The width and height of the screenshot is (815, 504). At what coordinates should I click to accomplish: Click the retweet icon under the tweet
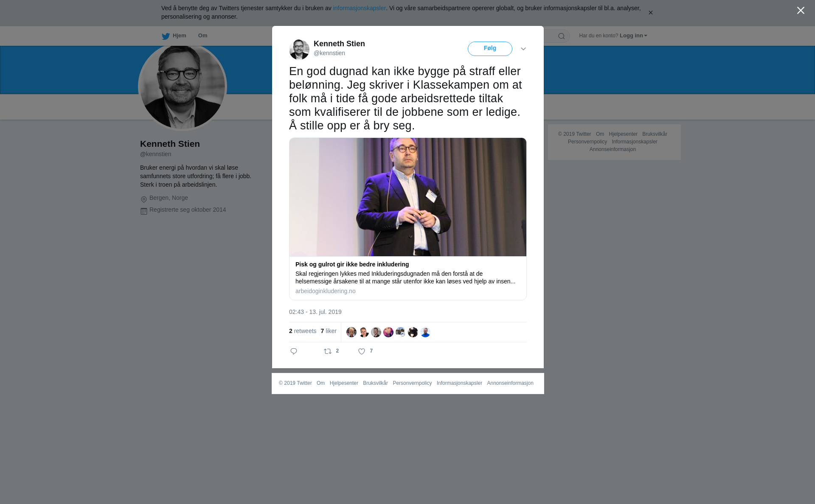tap(328, 351)
